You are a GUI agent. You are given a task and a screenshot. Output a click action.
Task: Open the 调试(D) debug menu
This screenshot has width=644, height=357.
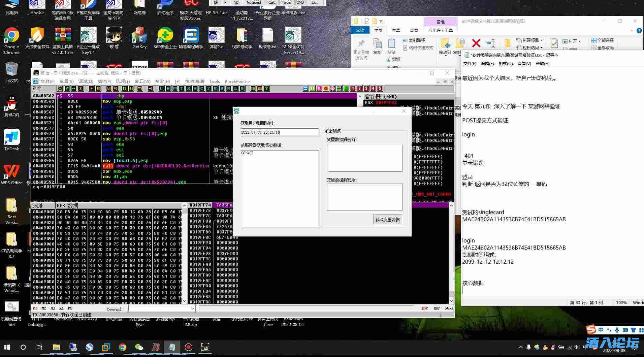click(86, 81)
